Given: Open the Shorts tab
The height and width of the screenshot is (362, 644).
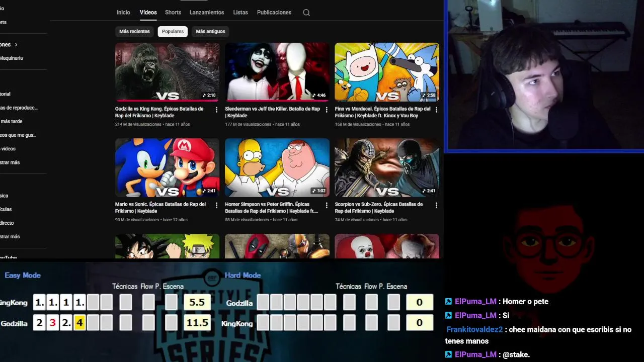Looking at the screenshot, I should (x=173, y=13).
